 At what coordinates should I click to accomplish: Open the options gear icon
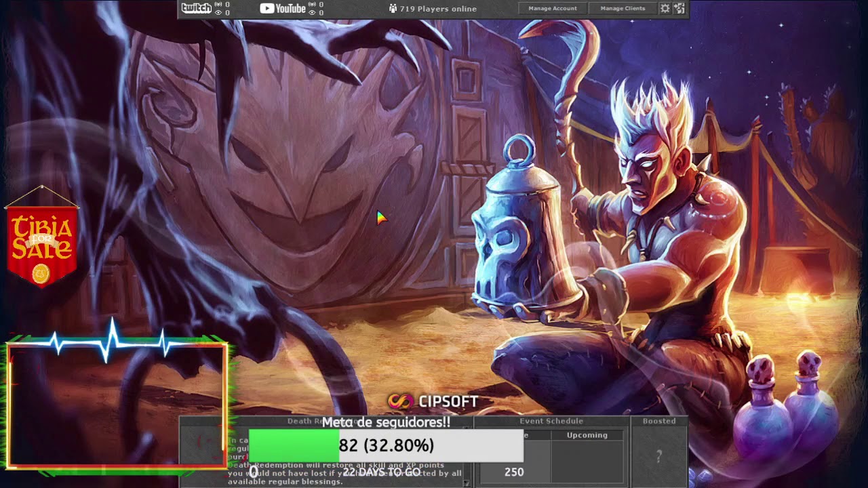(x=665, y=8)
